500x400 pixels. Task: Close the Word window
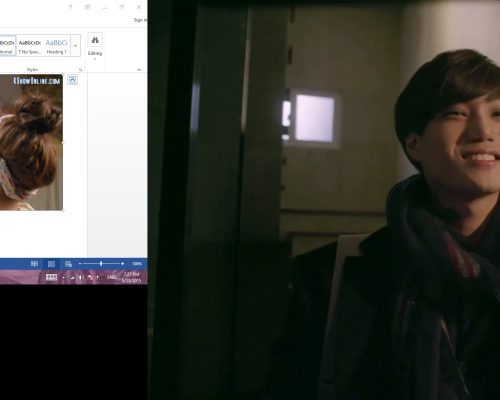(x=139, y=7)
